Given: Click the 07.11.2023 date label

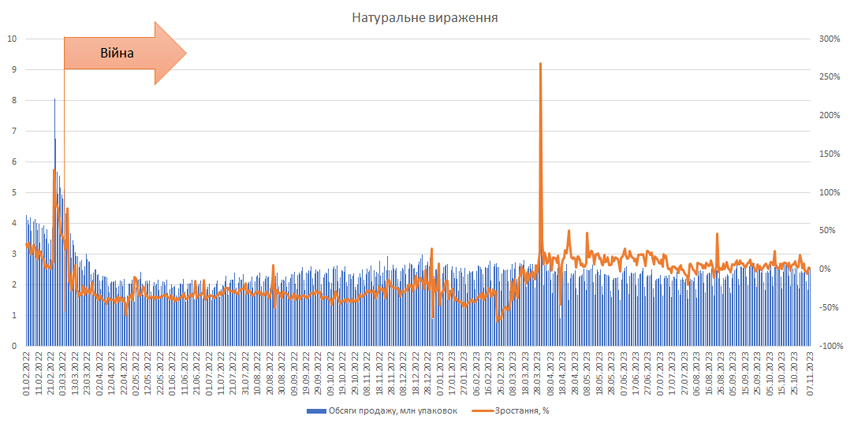Looking at the screenshot, I should click(x=810, y=374).
